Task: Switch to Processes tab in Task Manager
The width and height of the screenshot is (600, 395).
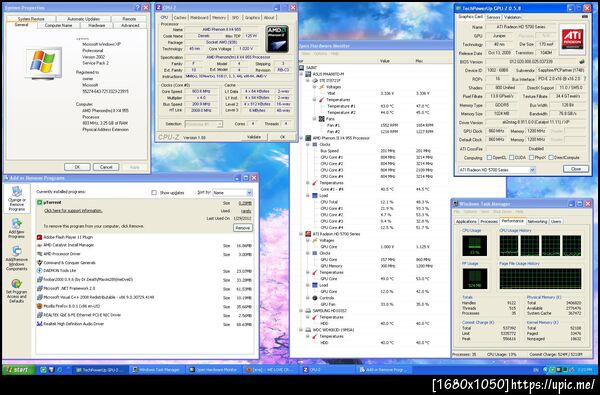Action: pyautogui.click(x=489, y=221)
